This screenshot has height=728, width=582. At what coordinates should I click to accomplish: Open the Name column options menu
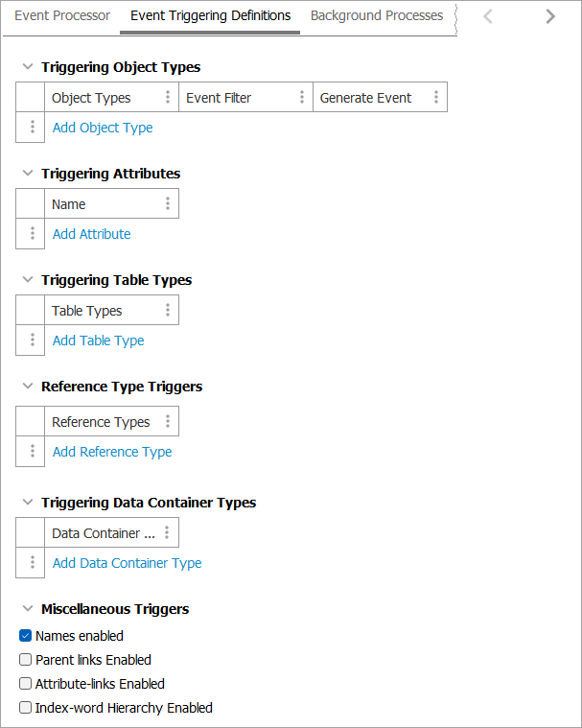pyautogui.click(x=168, y=204)
